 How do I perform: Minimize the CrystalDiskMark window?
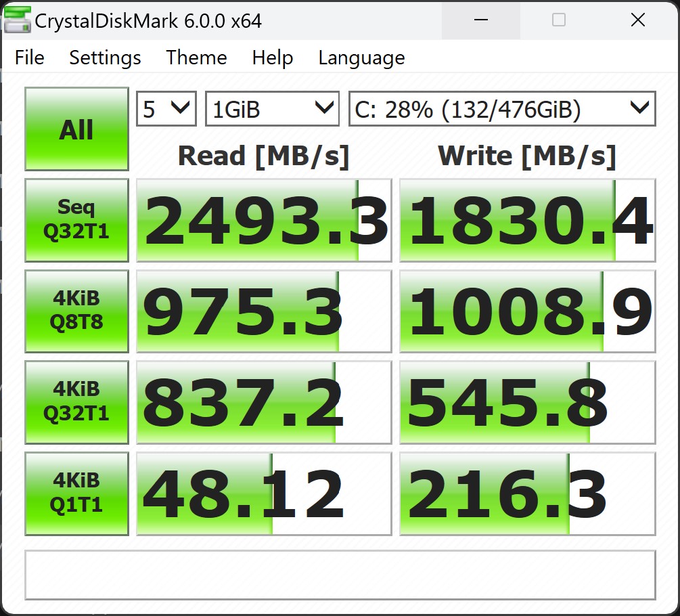click(x=481, y=20)
